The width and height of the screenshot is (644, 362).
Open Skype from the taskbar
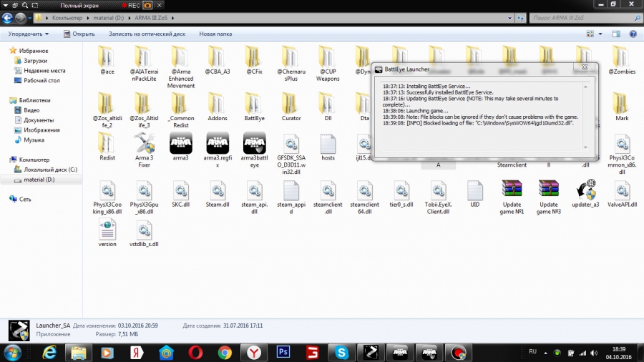[x=341, y=353]
